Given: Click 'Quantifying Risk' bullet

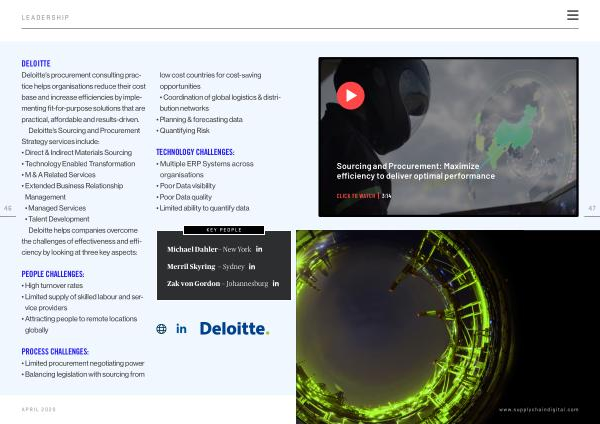Looking at the screenshot, I should [x=183, y=130].
